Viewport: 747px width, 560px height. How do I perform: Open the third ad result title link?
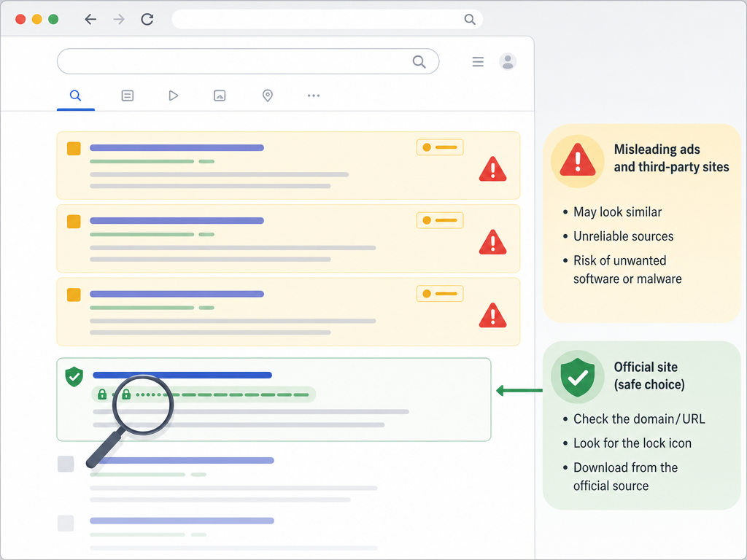(177, 294)
